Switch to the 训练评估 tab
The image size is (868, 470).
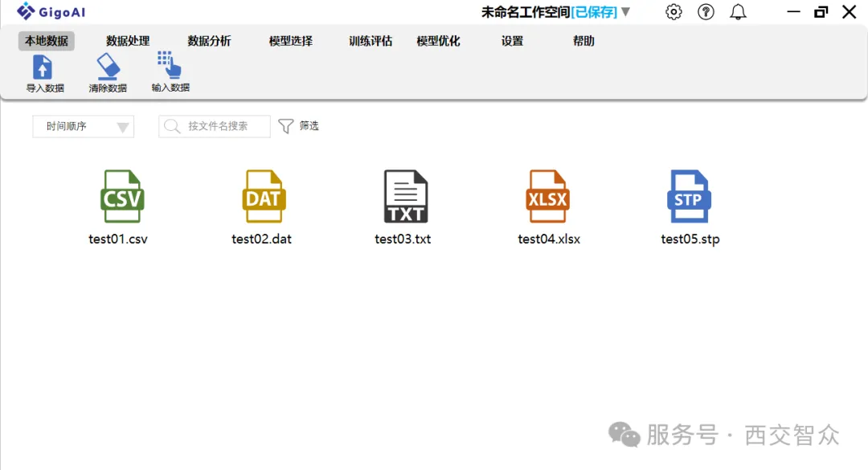[370, 40]
